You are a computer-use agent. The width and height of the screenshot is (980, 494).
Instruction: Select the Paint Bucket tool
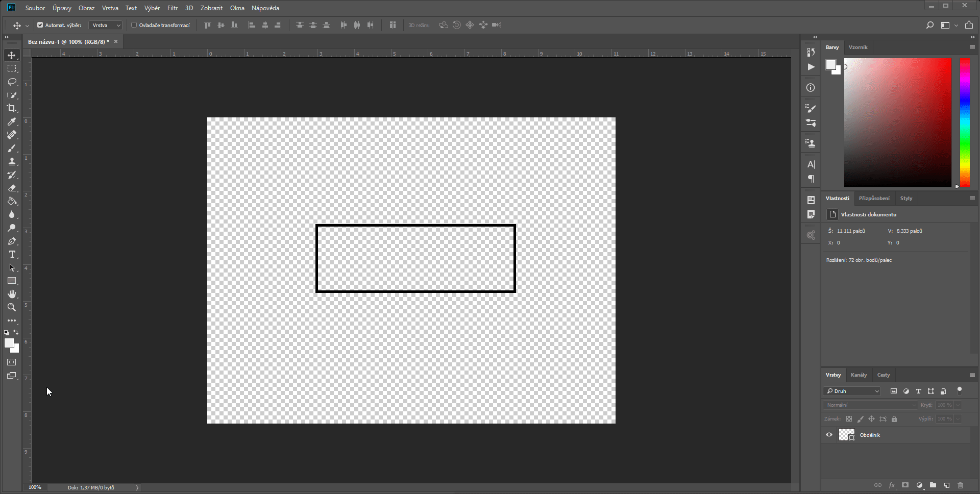pos(12,201)
